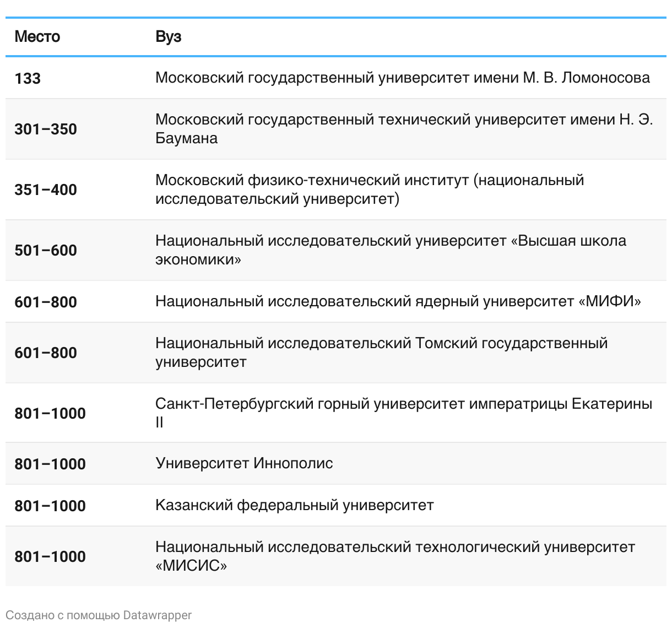Viewport: 672px width, 628px height.
Task: Select the "501–600" rank cell
Action: pos(46,250)
